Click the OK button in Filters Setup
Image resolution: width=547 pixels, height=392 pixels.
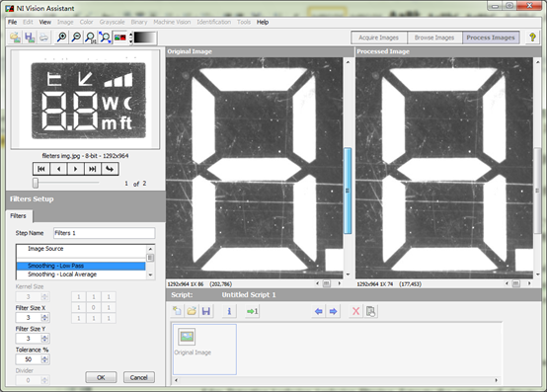click(x=101, y=377)
